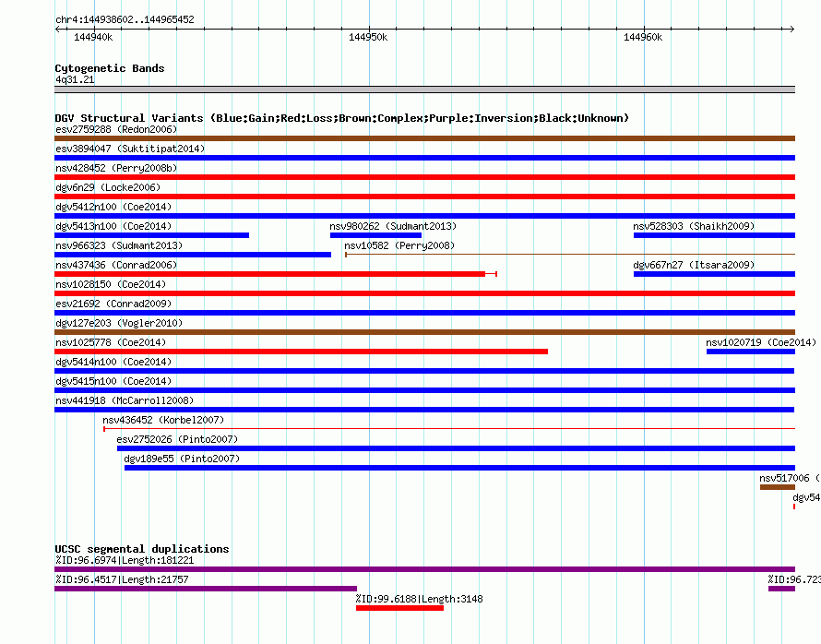Open variant dgv5413n100 (Coe2014)
Screen dimensions: 821x644
[113, 226]
